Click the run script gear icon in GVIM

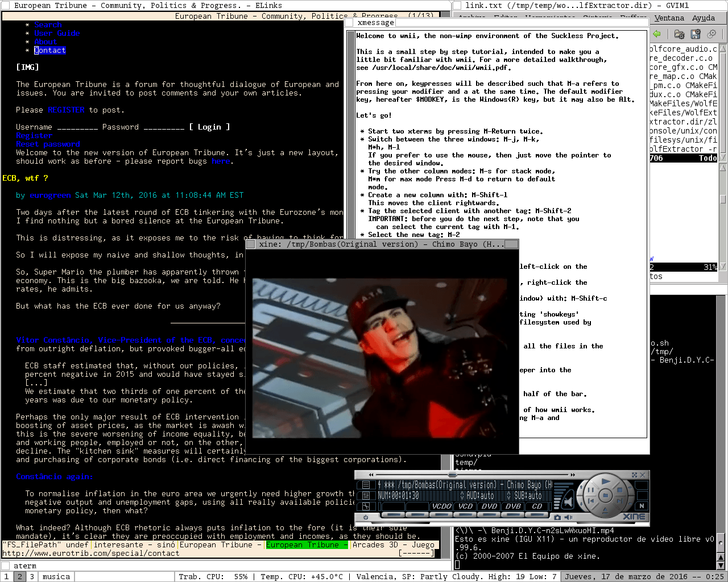pyautogui.click(x=712, y=34)
